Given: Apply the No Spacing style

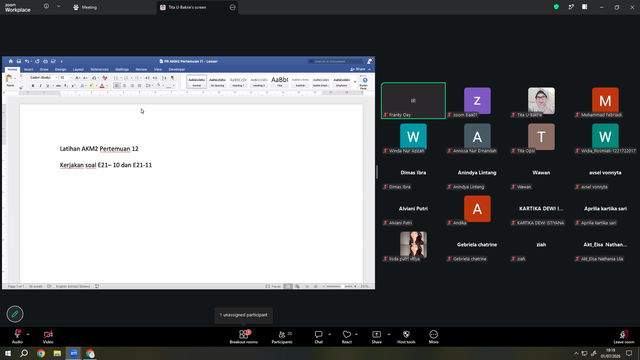Looking at the screenshot, I should [x=218, y=82].
